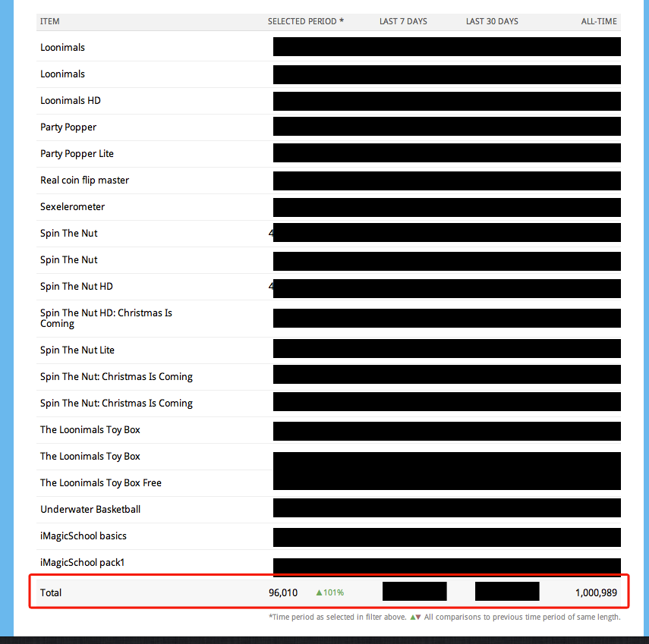Select the Spin The Nut Lite item
The width and height of the screenshot is (649, 644).
77,350
